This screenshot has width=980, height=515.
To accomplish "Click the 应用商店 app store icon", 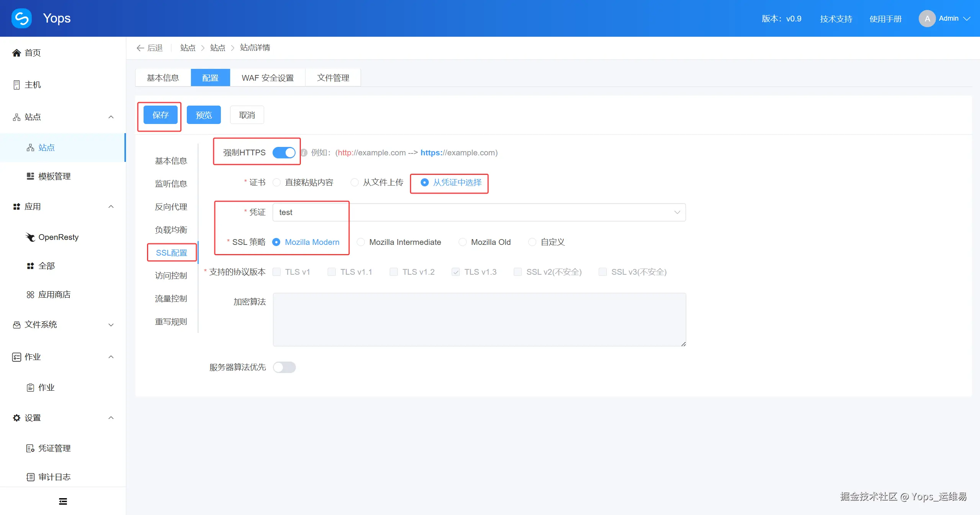I will pyautogui.click(x=30, y=295).
